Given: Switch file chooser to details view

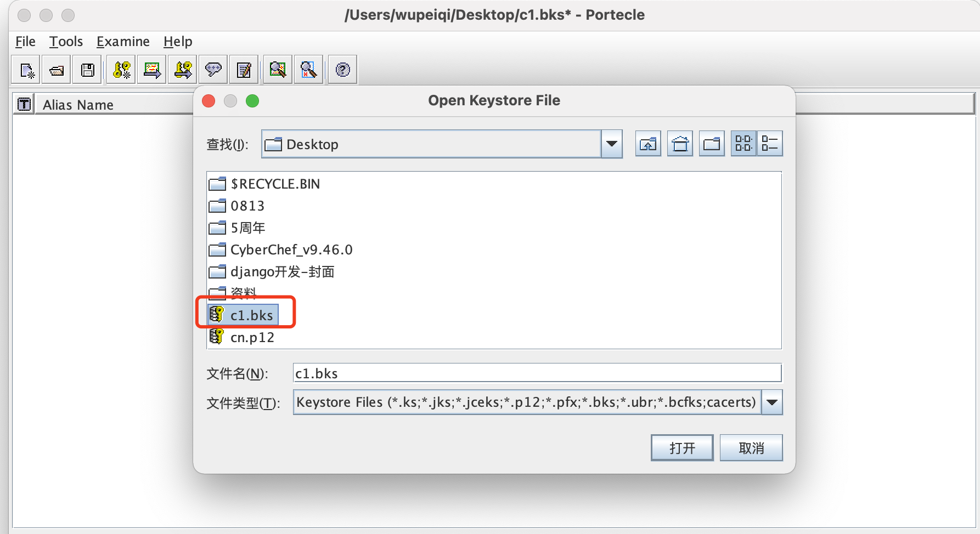Looking at the screenshot, I should point(770,144).
